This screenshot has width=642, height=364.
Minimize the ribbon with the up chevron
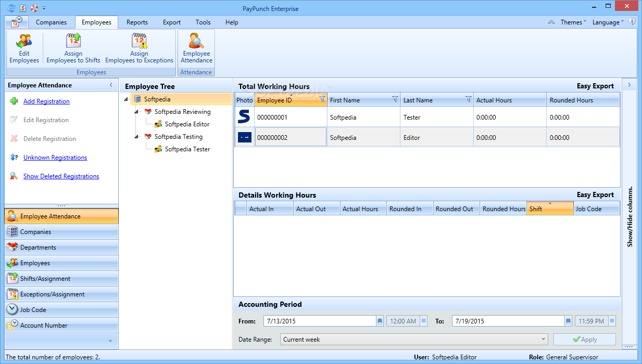pyautogui.click(x=551, y=22)
